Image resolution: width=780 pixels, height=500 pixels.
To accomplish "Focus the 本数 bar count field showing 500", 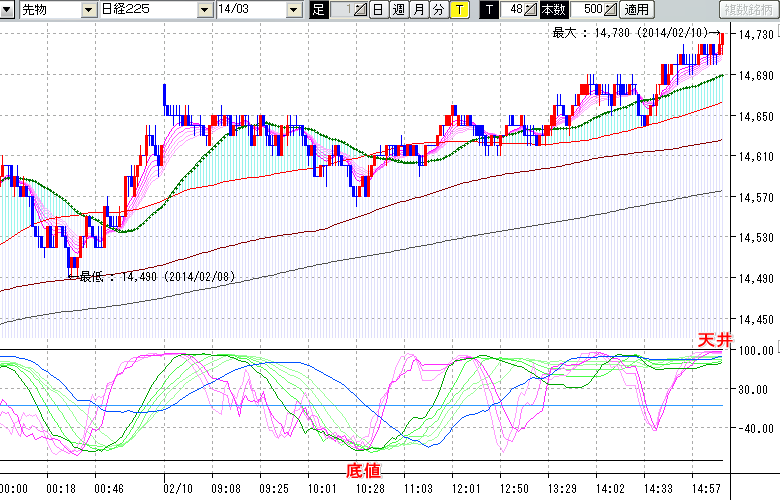I will 590,10.
